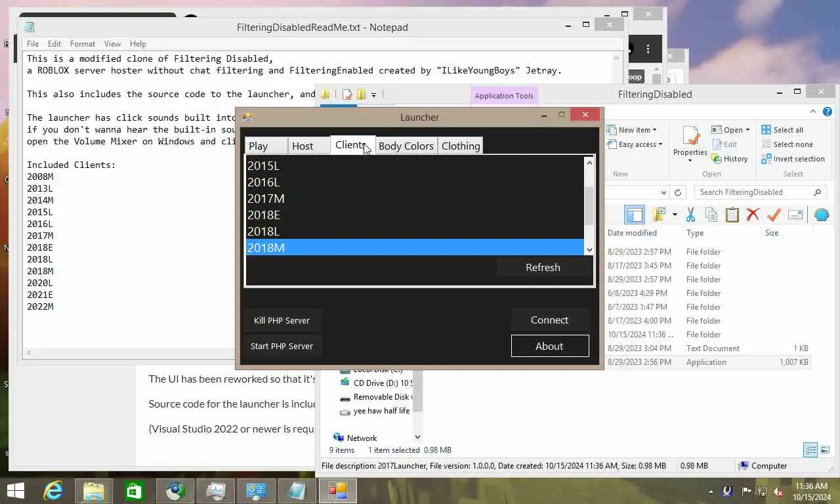This screenshot has width=840, height=504.
Task: Open Notepad's View menu
Action: pos(112,44)
